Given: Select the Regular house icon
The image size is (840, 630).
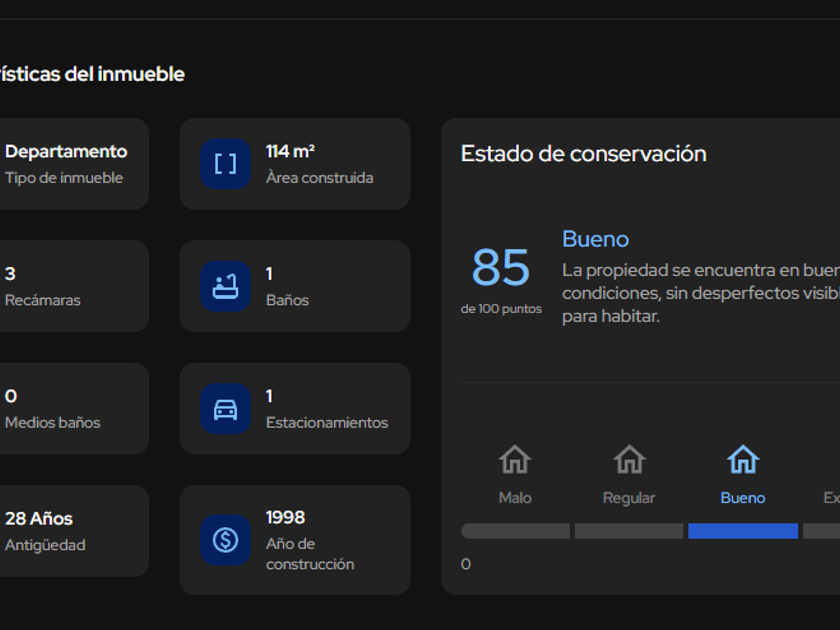Looking at the screenshot, I should [629, 459].
